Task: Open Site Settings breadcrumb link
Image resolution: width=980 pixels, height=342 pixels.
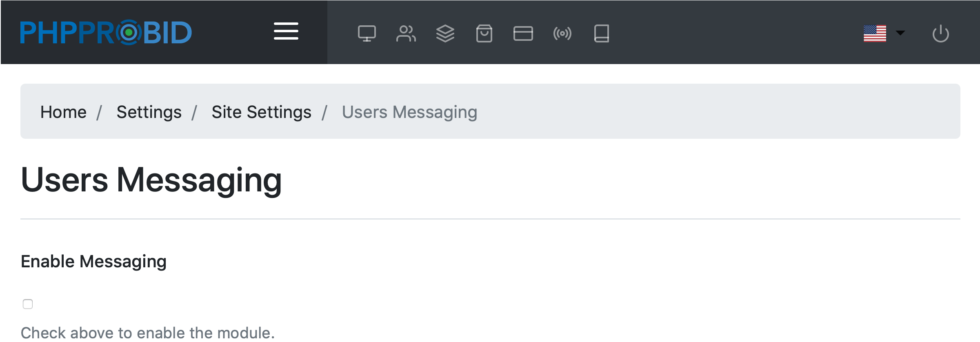Action: [x=261, y=112]
